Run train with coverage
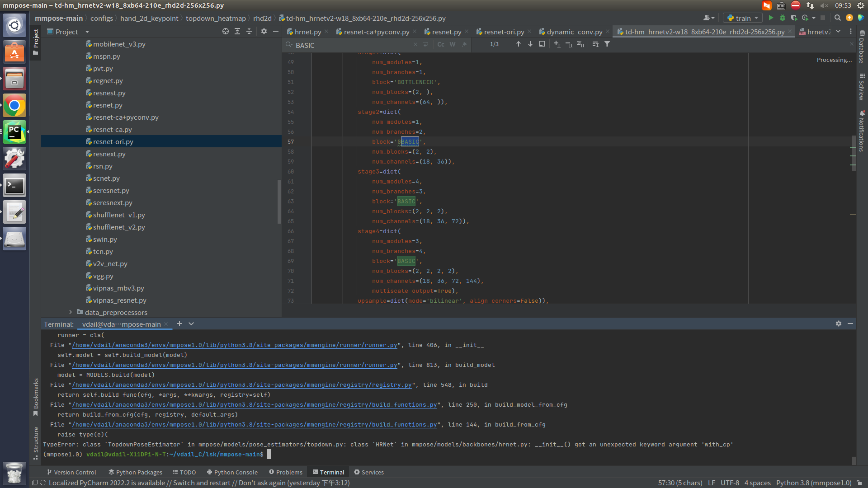 [x=794, y=18]
